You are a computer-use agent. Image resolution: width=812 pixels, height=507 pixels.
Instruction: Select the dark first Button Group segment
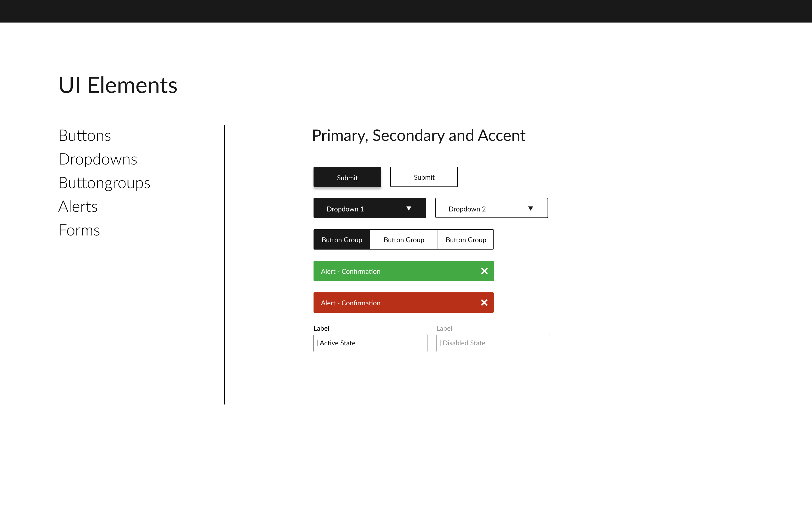click(x=342, y=239)
